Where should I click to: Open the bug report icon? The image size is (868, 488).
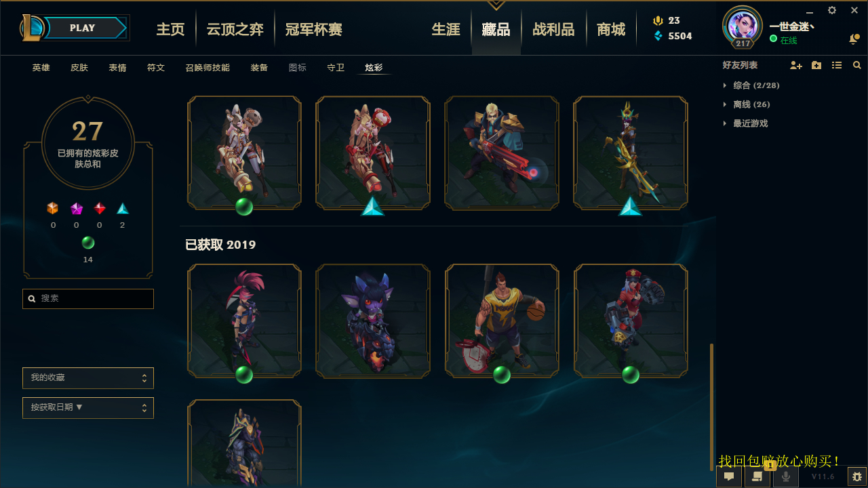tap(857, 476)
